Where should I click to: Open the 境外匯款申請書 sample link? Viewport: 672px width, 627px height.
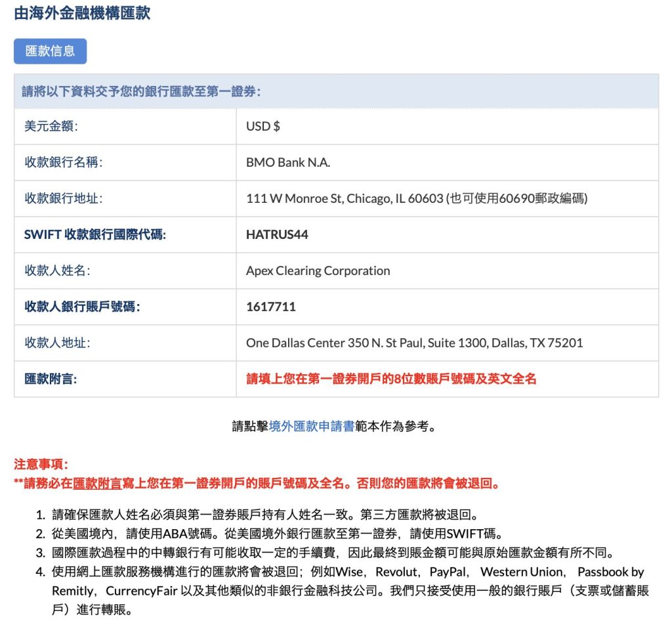pyautogui.click(x=311, y=427)
